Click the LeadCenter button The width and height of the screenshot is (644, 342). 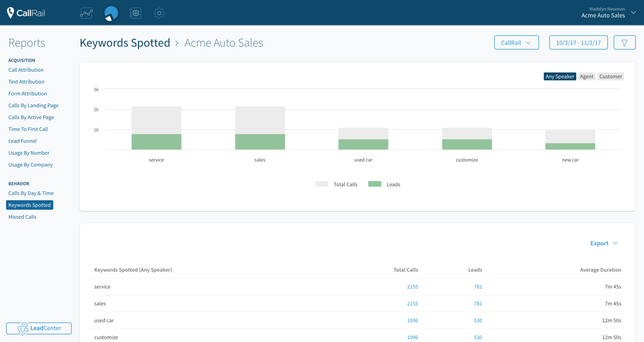click(39, 328)
